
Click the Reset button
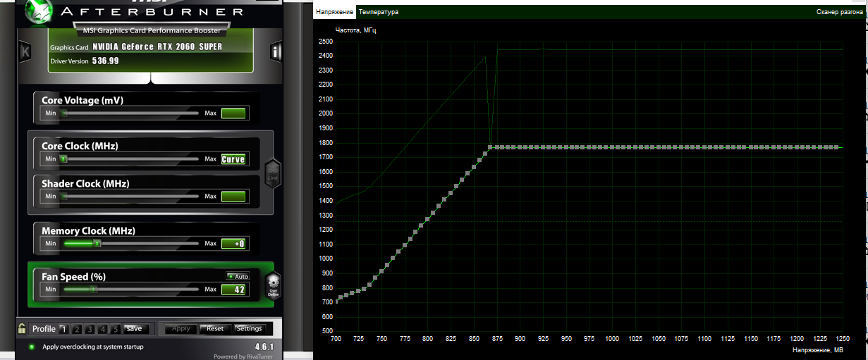click(x=215, y=328)
